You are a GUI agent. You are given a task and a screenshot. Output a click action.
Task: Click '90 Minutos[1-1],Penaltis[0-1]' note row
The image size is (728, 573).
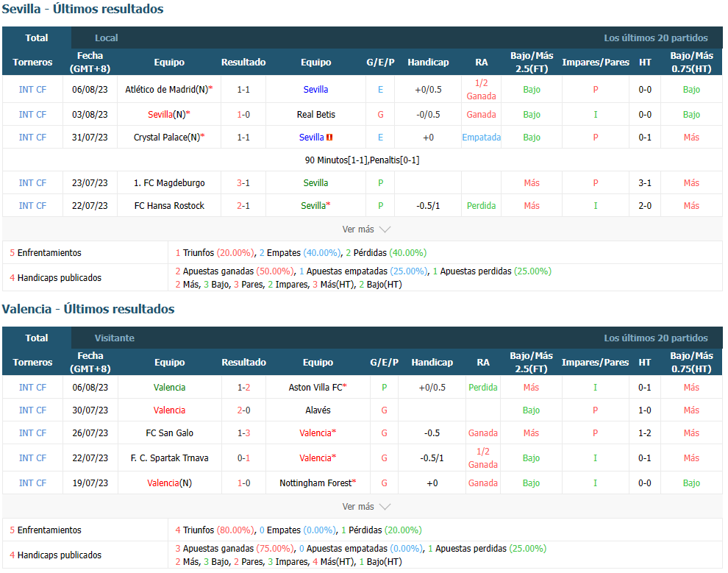362,160
